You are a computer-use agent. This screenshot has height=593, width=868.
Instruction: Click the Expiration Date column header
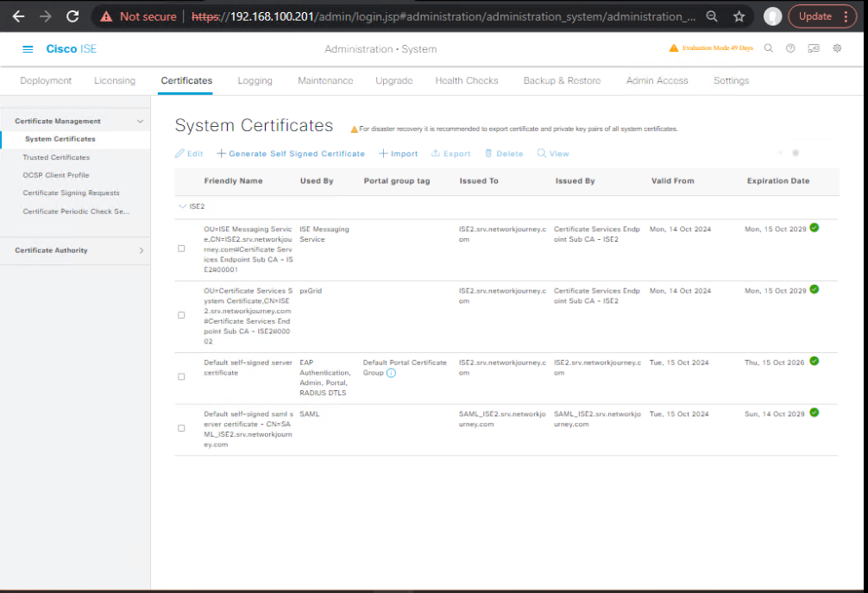(x=778, y=181)
